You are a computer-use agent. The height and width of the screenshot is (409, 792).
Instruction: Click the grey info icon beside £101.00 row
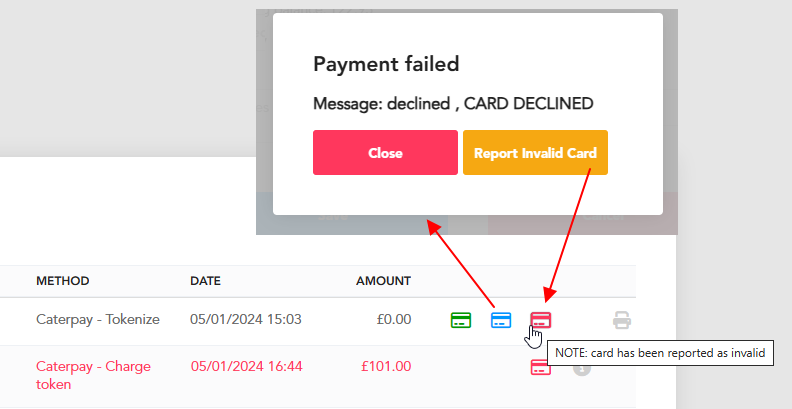[582, 369]
